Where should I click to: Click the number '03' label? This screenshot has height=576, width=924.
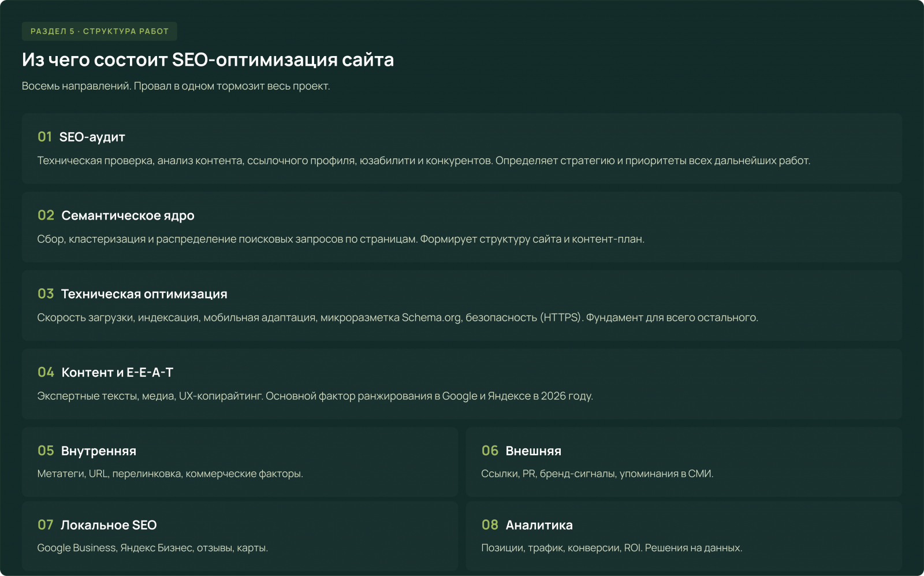coord(46,294)
